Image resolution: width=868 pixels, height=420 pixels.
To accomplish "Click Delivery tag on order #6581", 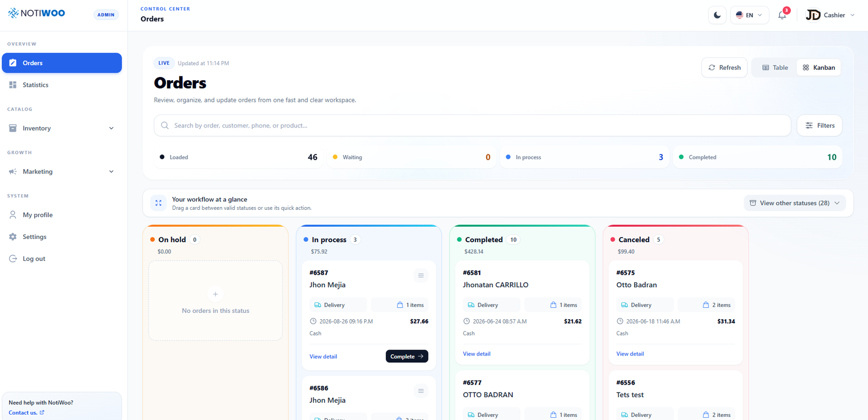I will point(492,305).
